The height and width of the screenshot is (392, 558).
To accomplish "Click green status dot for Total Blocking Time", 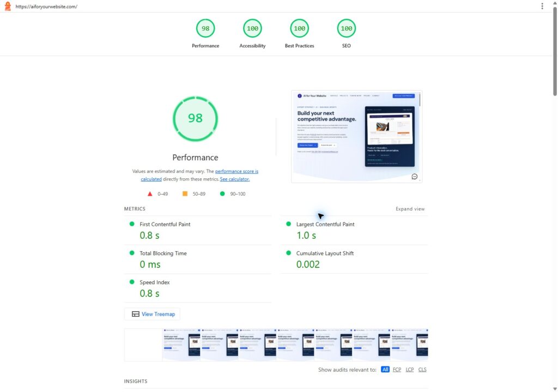I will tap(132, 253).
